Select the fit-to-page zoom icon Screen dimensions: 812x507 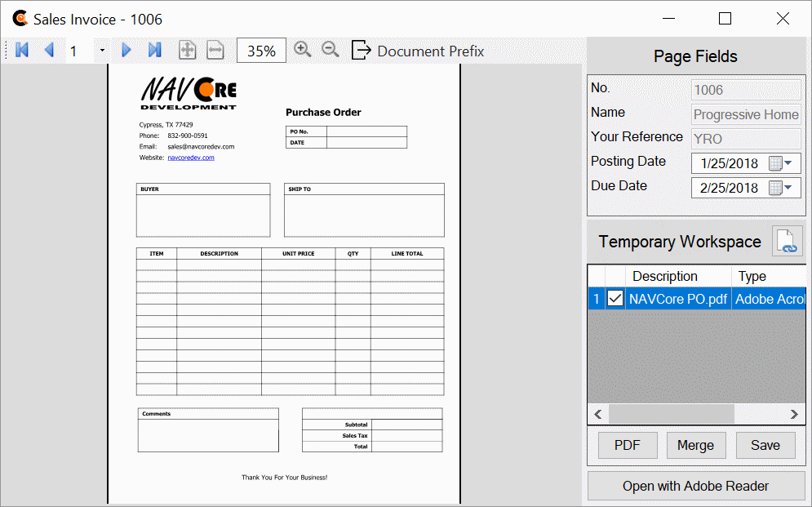tap(187, 49)
